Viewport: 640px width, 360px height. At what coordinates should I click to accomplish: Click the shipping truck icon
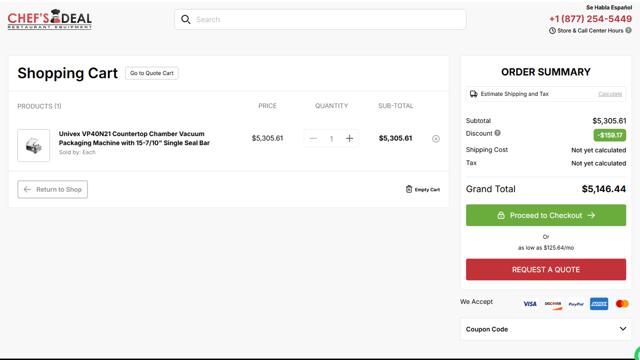click(473, 94)
